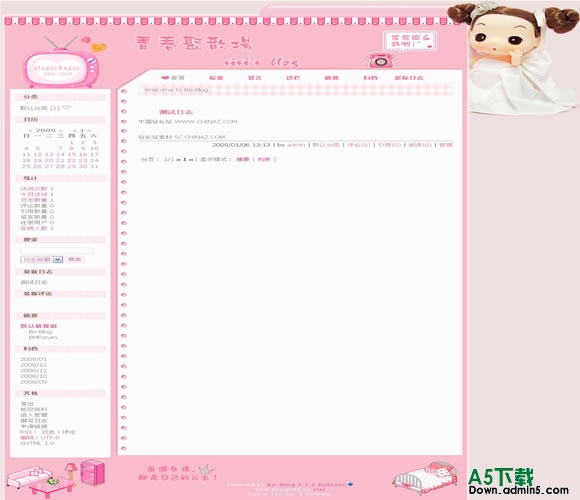Click the blue icon after Bo-Blog 2.1.1 Release
Image resolution: width=580 pixels, height=500 pixels.
(x=350, y=484)
